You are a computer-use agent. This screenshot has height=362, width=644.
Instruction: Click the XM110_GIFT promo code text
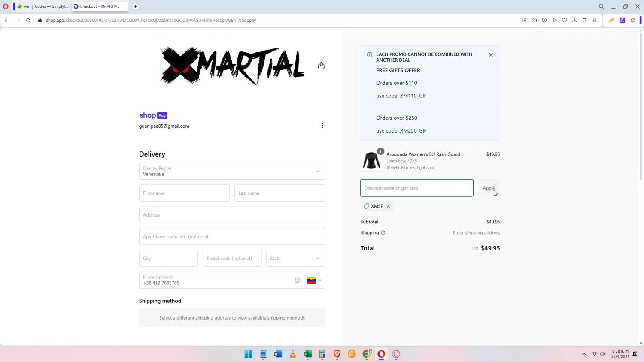(415, 96)
